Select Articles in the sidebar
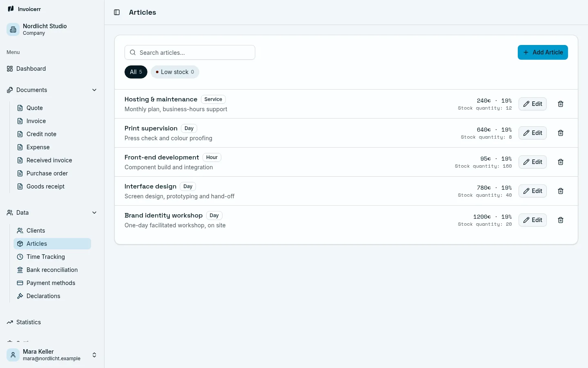The image size is (588, 368). [x=52, y=244]
